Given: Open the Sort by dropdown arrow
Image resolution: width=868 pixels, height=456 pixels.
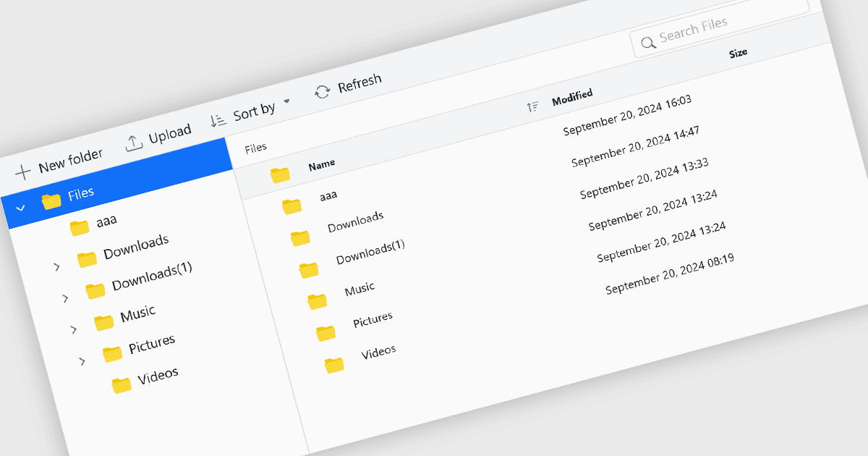Looking at the screenshot, I should click(286, 101).
